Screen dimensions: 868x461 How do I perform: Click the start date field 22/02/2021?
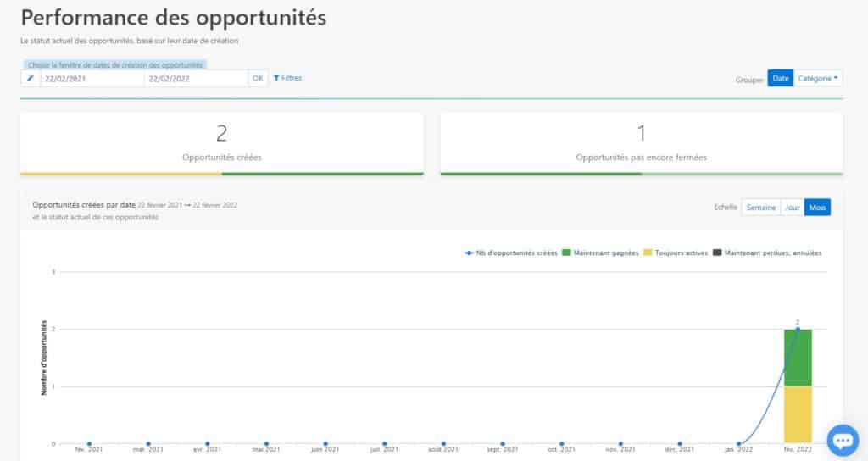tap(92, 78)
